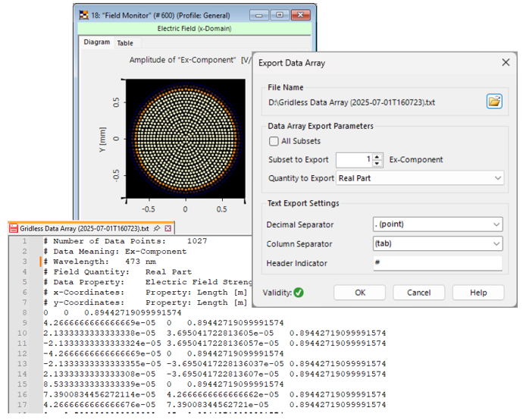Click the pin icon on the text file tab
Screen dimensions: 526x420
156,228
